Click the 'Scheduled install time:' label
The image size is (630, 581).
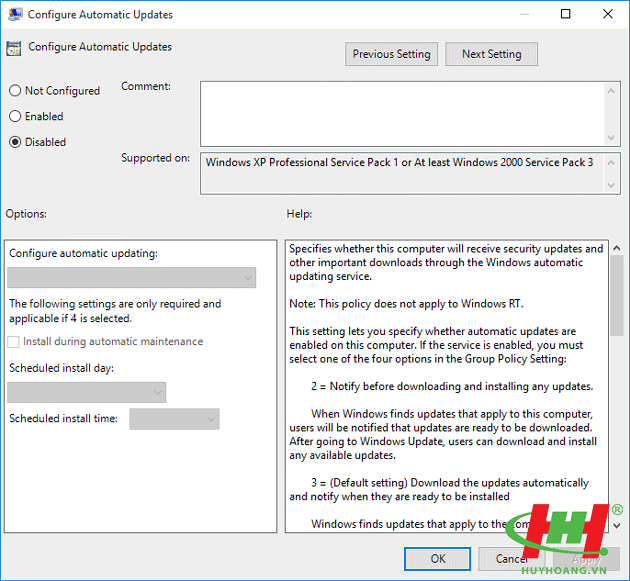pyautogui.click(x=63, y=419)
